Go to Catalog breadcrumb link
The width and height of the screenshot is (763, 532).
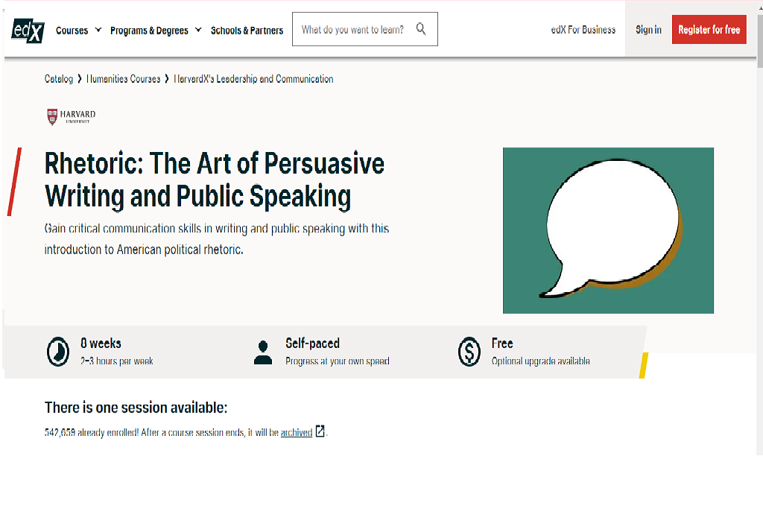point(58,79)
